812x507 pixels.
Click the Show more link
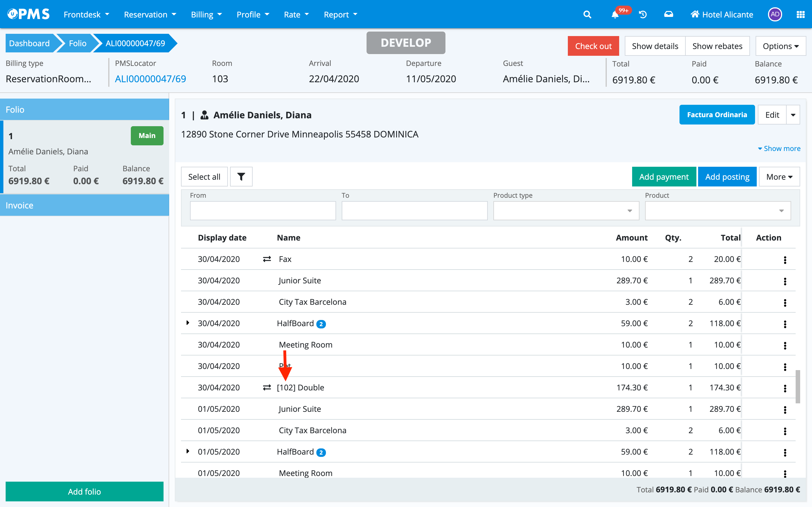pyautogui.click(x=779, y=148)
